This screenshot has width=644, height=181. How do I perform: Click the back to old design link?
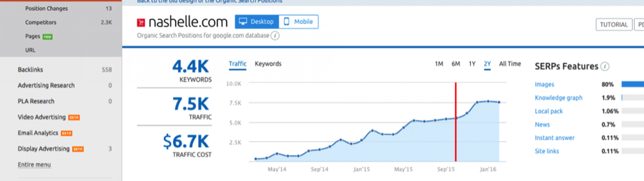pyautogui.click(x=210, y=1)
